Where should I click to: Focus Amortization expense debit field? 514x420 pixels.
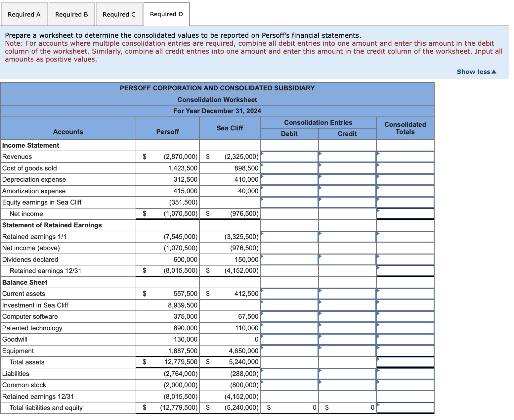pos(289,191)
